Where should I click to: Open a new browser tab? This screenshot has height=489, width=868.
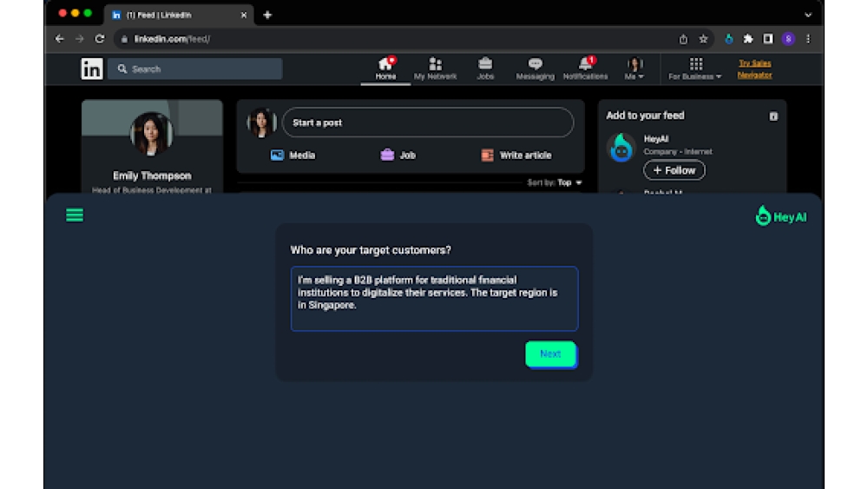(x=267, y=15)
